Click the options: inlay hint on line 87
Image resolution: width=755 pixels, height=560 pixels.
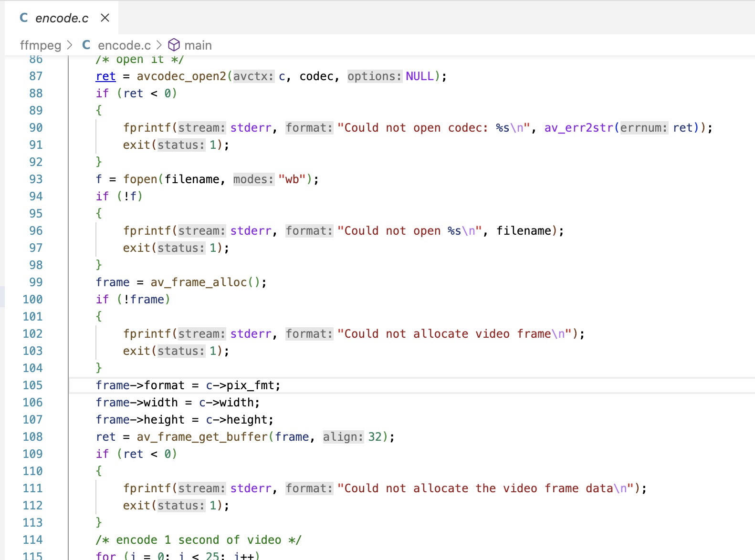pyautogui.click(x=375, y=76)
